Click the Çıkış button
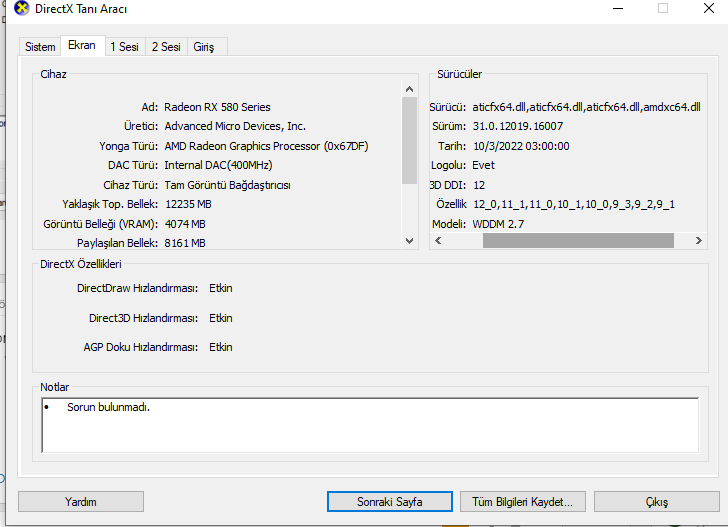The width and height of the screenshot is (728, 527). click(x=656, y=502)
